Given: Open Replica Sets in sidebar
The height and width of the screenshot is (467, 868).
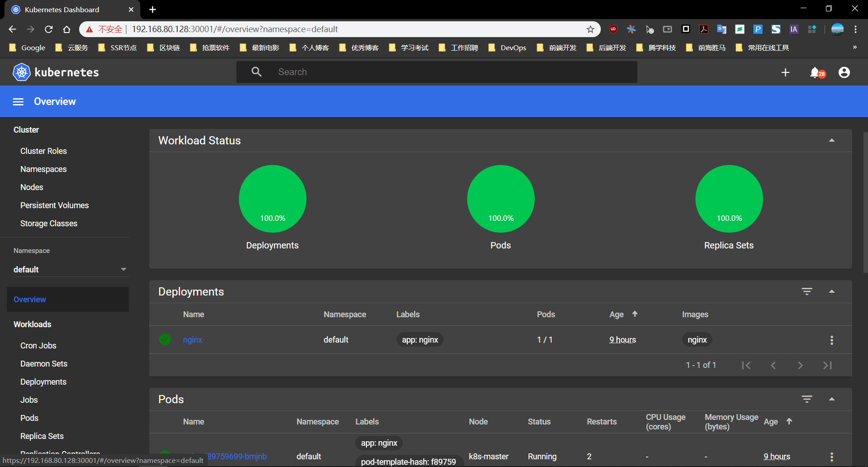Looking at the screenshot, I should (x=42, y=436).
